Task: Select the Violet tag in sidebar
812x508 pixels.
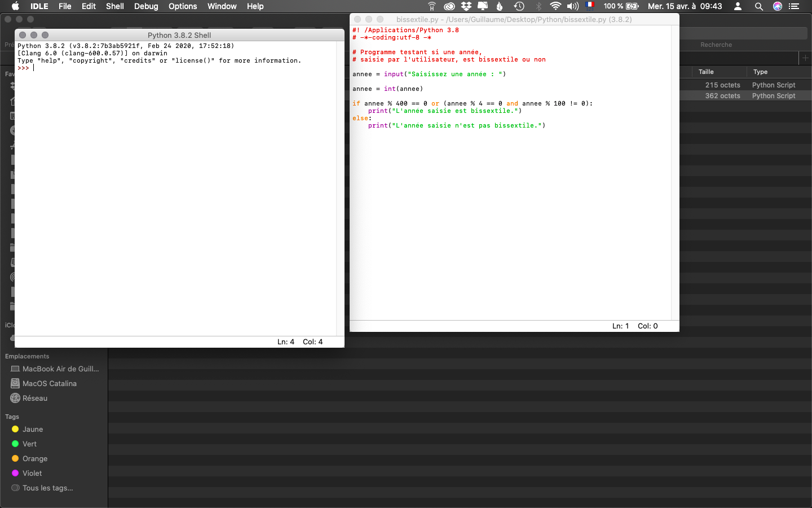Action: coord(32,473)
